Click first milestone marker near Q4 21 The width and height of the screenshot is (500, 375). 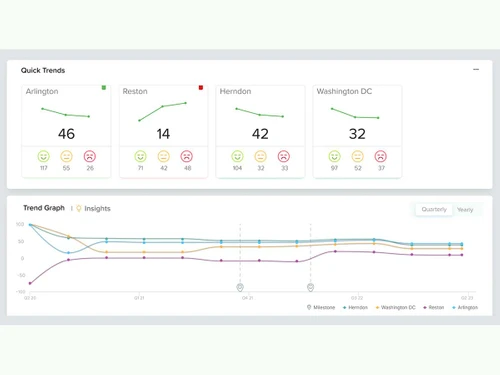240,287
